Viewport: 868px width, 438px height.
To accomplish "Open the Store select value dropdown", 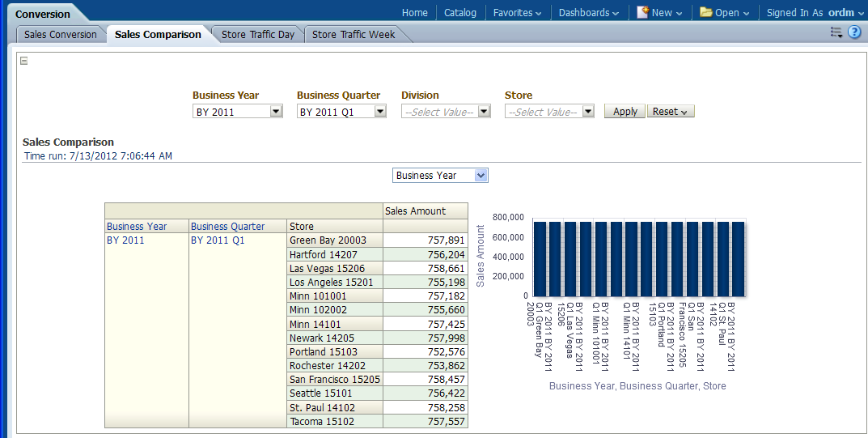I will [587, 112].
